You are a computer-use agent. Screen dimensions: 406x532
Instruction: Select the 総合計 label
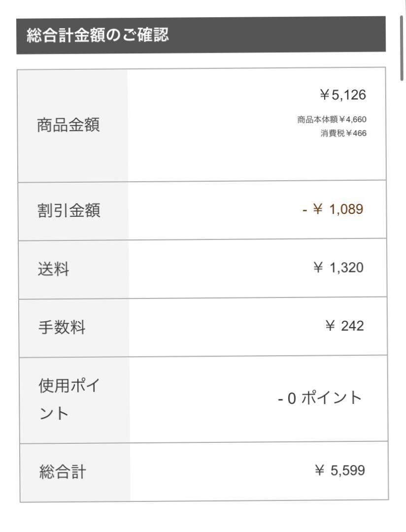click(x=63, y=471)
